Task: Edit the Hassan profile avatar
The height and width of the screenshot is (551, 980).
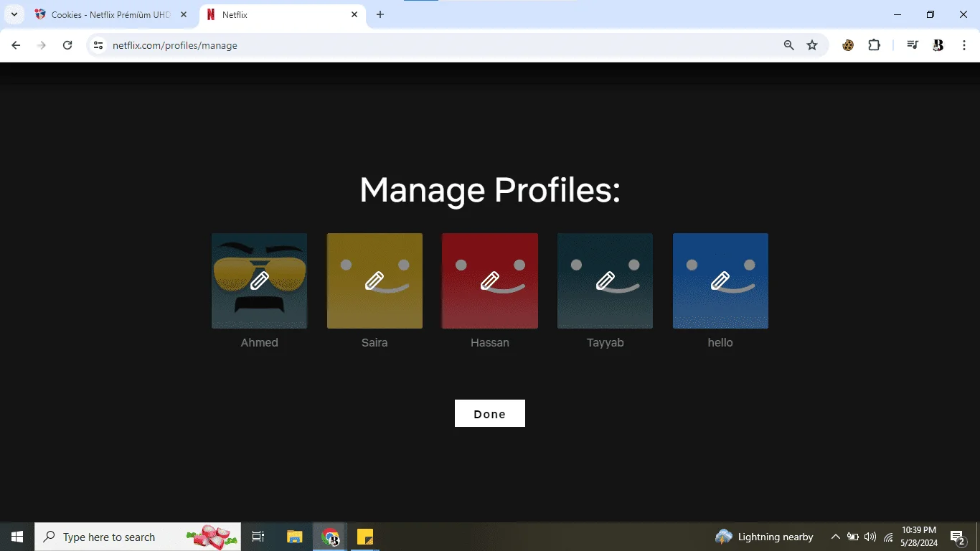Action: coord(490,281)
